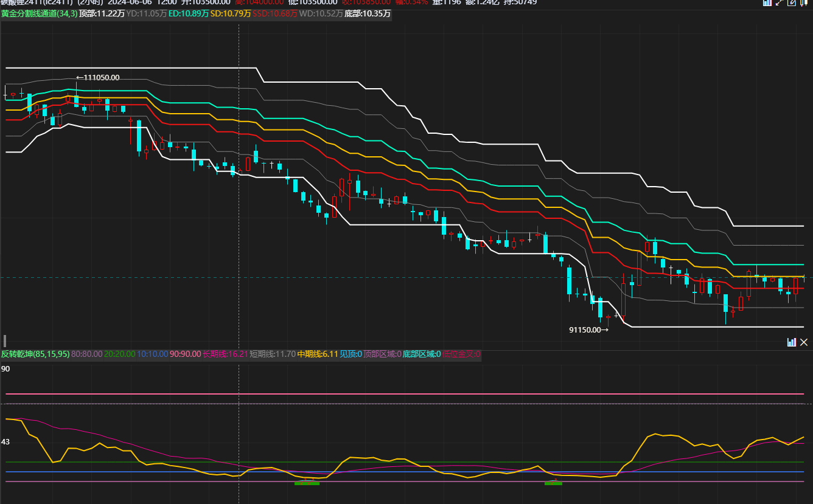Click the 底部:10.35万 legend label
This screenshot has width=813, height=504.
(367, 13)
